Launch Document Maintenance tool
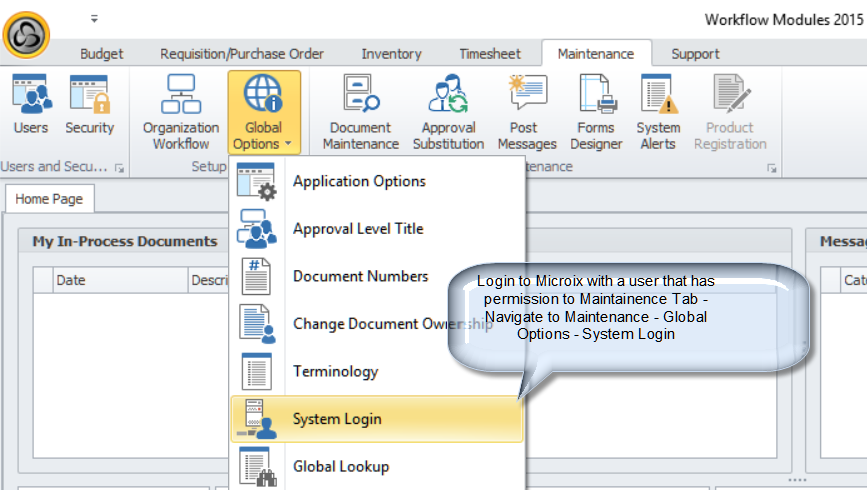 360,112
